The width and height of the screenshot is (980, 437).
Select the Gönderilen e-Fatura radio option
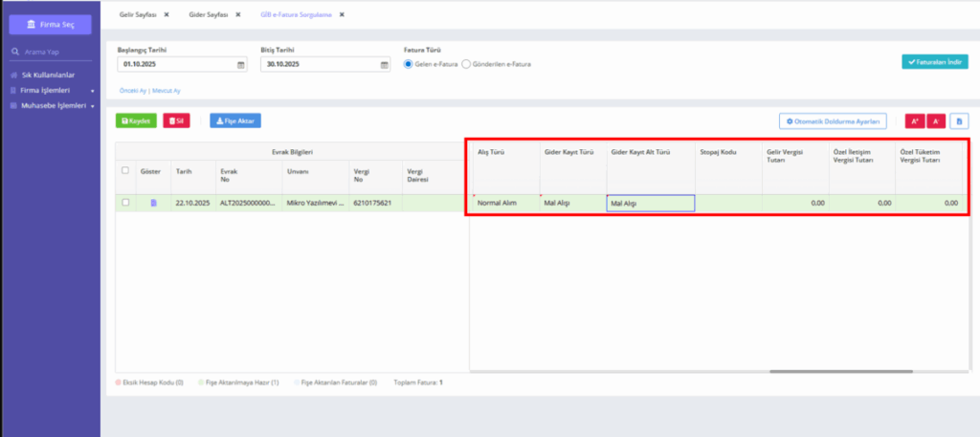tap(466, 64)
